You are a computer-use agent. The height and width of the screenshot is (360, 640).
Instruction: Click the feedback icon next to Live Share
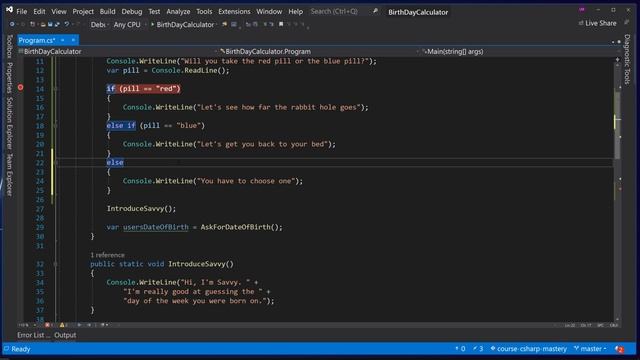coord(627,23)
